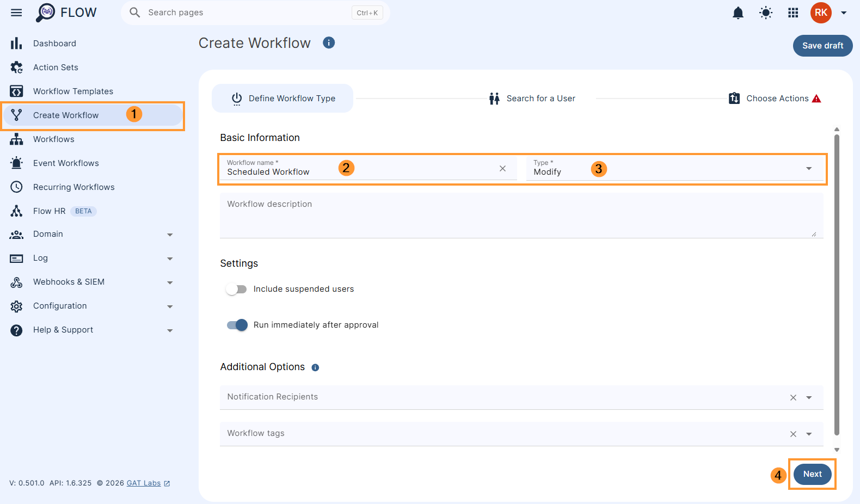Click the Dashboard bar chart icon
This screenshot has height=504, width=860.
pos(16,44)
